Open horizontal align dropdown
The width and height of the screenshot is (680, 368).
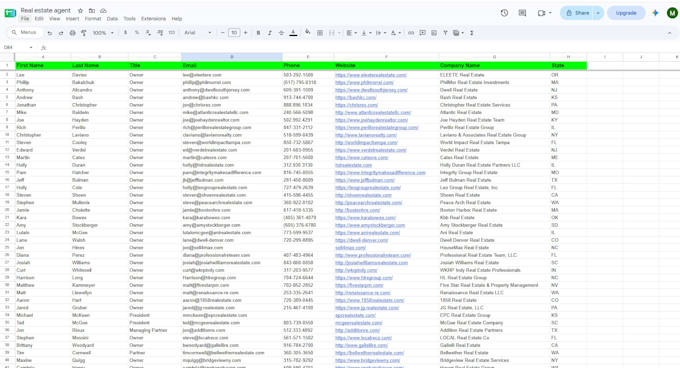pos(351,33)
